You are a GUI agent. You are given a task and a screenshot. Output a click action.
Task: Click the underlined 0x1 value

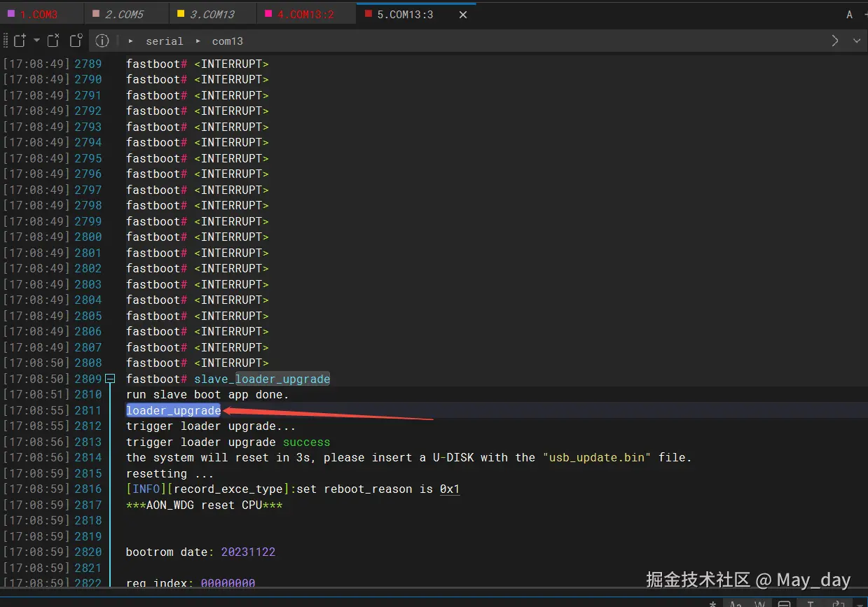450,489
